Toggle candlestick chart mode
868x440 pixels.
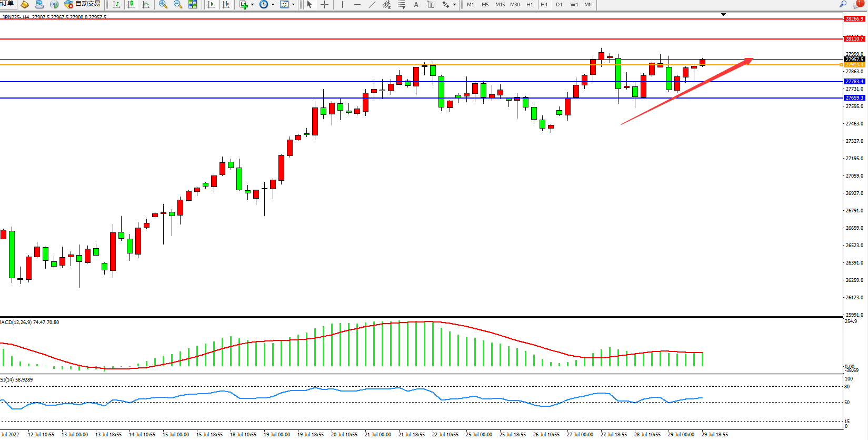tap(131, 5)
